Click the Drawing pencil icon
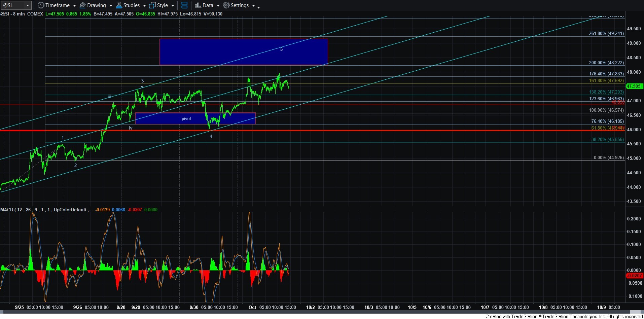The width and height of the screenshot is (644, 319). coord(82,5)
